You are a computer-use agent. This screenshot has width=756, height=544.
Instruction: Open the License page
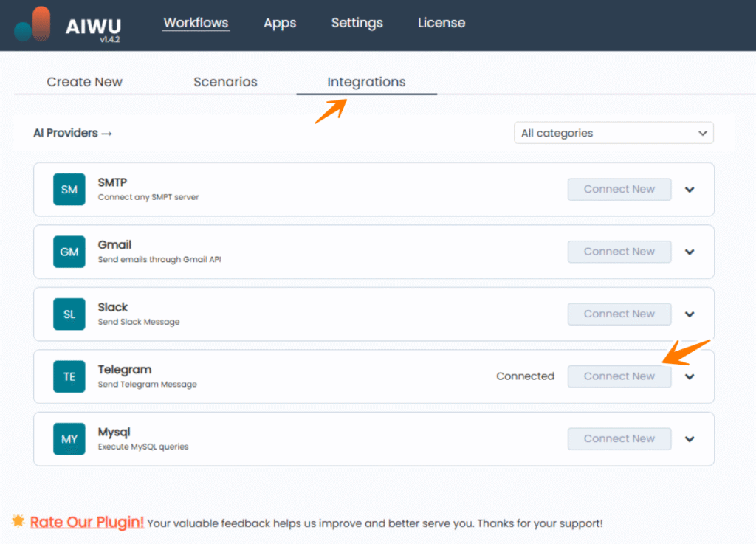[441, 23]
